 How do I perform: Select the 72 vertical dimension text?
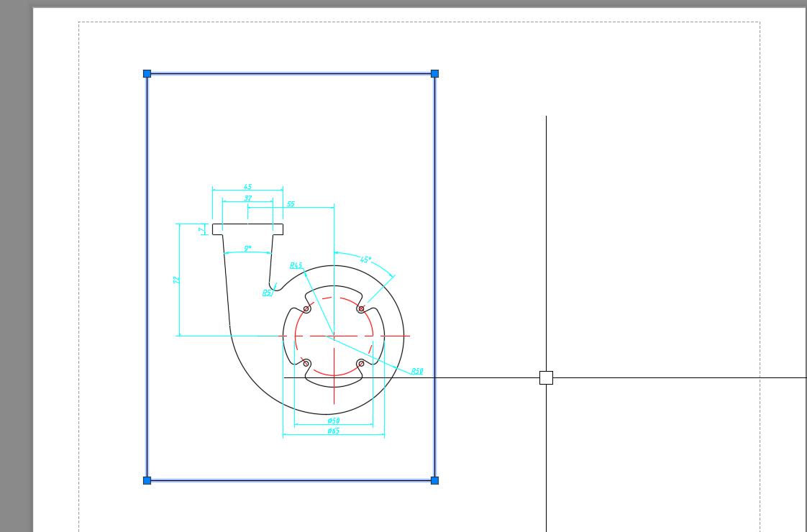point(175,280)
